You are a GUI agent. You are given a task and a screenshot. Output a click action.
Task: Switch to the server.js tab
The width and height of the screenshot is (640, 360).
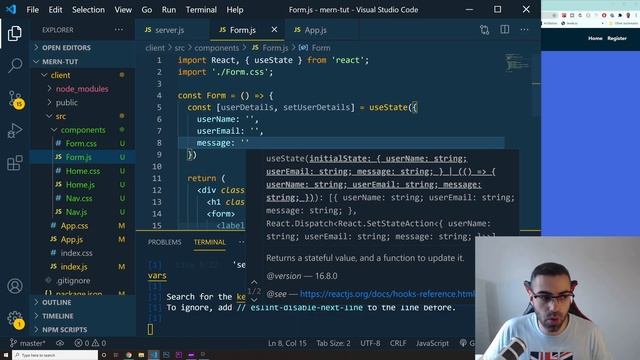coord(169,30)
